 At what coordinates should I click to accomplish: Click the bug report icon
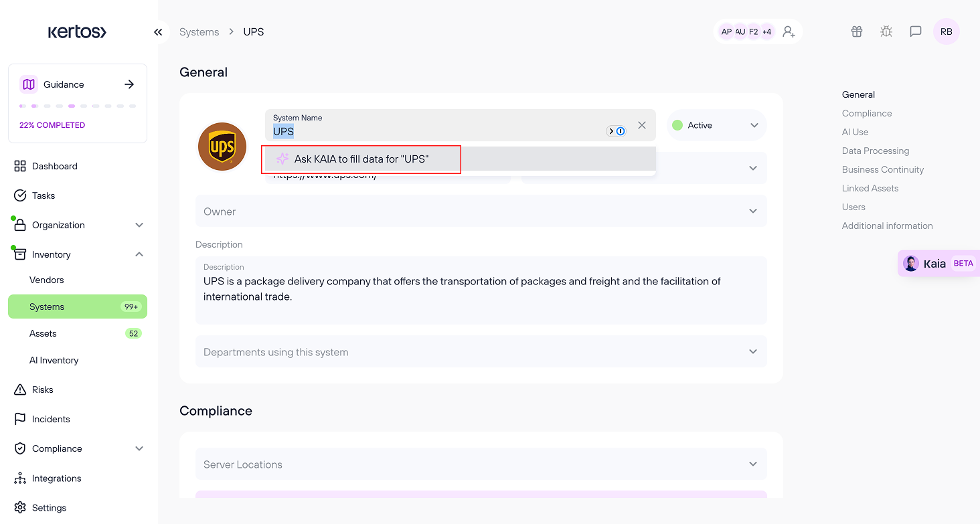[x=886, y=31]
